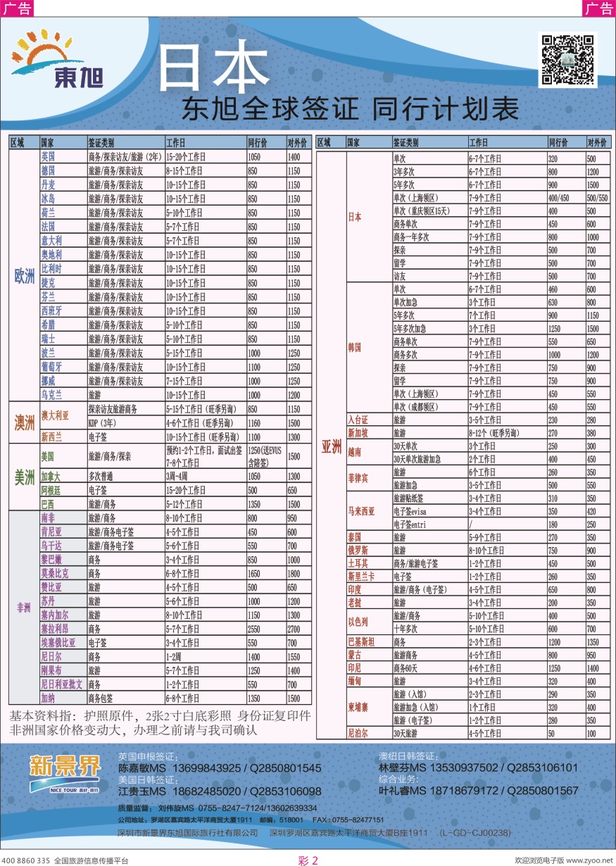Click the 巴西 country cell

pos(63,505)
